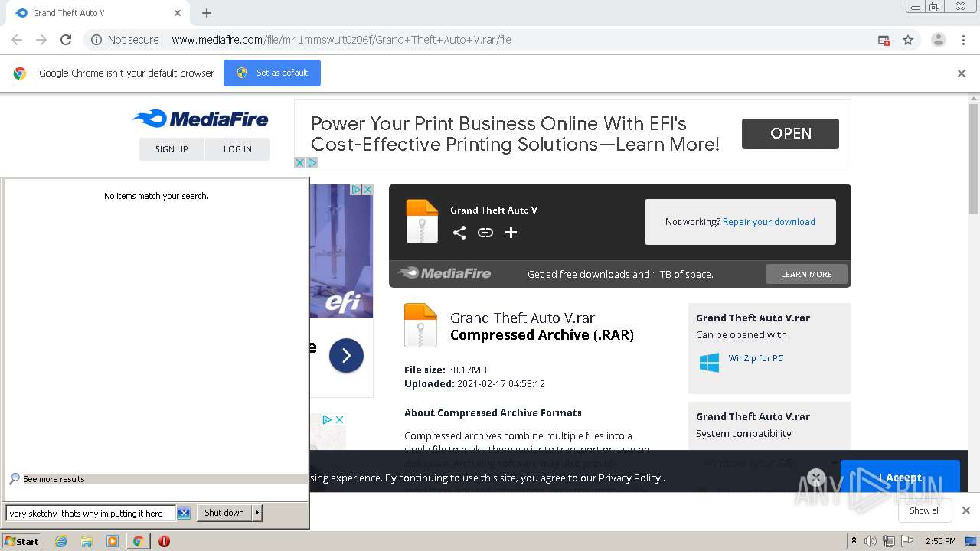This screenshot has width=980, height=551.
Task: Click Show all downloads button
Action: 925,510
